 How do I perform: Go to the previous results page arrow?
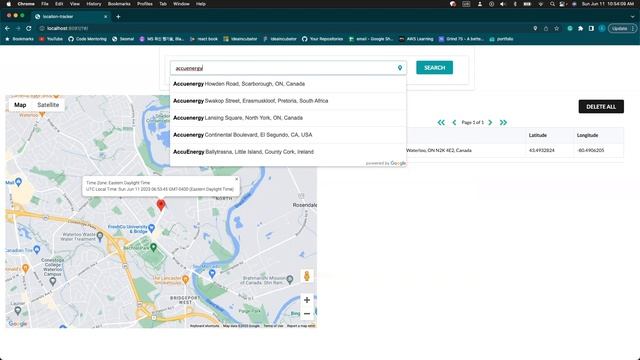tap(454, 122)
